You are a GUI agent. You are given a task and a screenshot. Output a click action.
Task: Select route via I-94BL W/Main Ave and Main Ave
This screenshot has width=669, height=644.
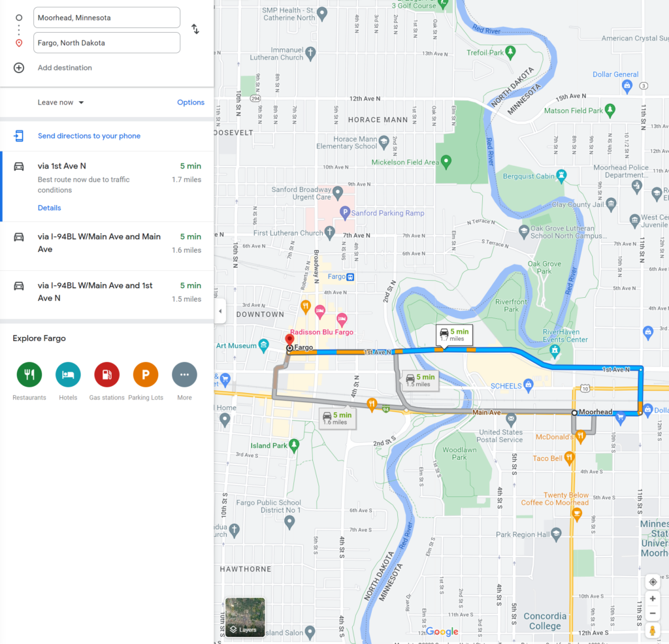click(x=106, y=246)
